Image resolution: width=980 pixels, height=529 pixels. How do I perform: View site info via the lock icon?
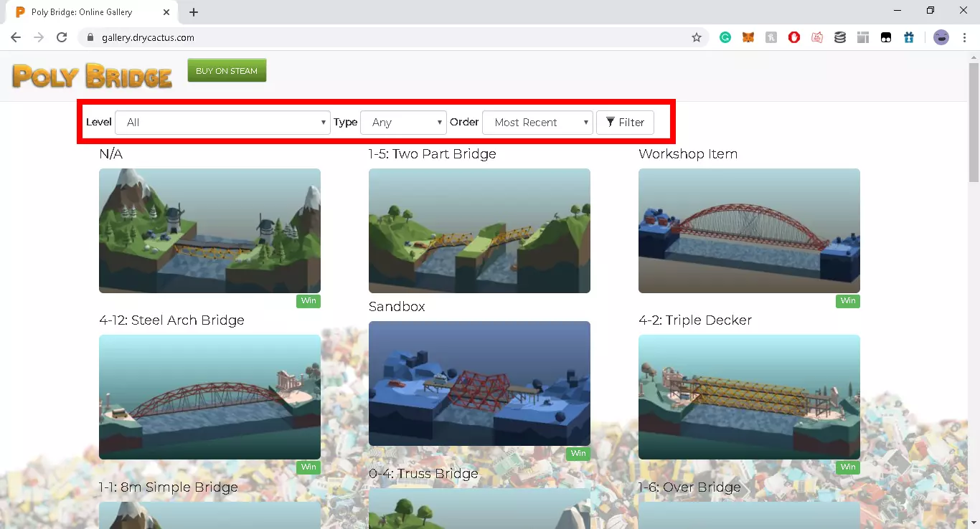[90, 37]
